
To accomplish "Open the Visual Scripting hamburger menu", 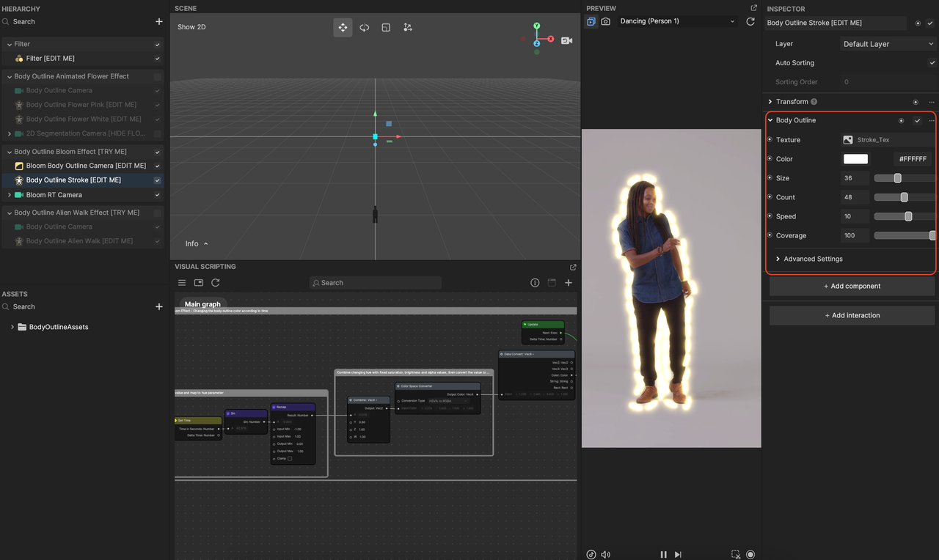I will (x=181, y=282).
